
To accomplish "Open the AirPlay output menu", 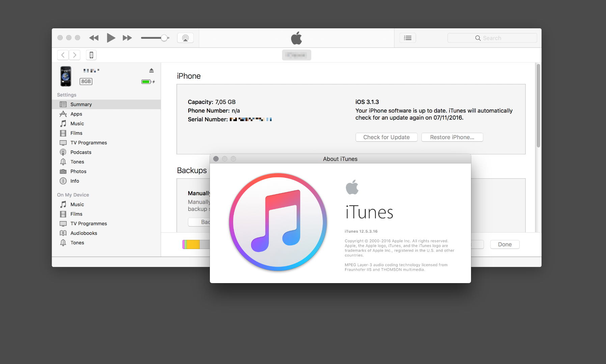I will [x=185, y=38].
